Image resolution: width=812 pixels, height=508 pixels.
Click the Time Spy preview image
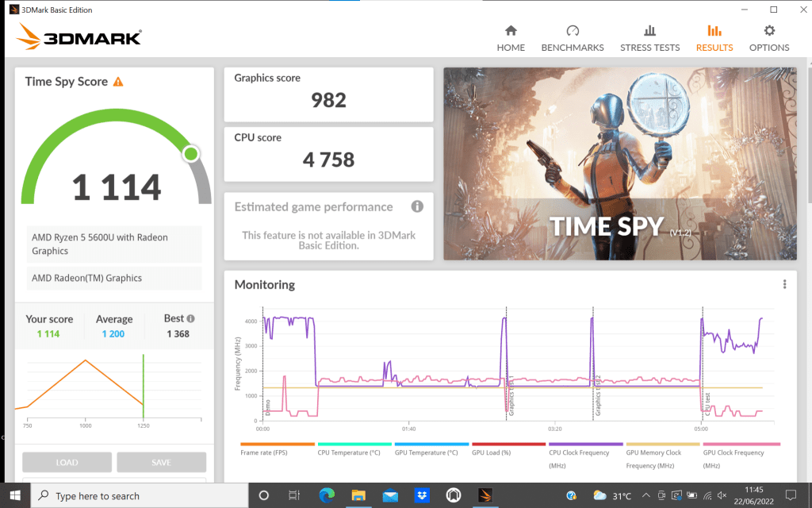pyautogui.click(x=620, y=164)
